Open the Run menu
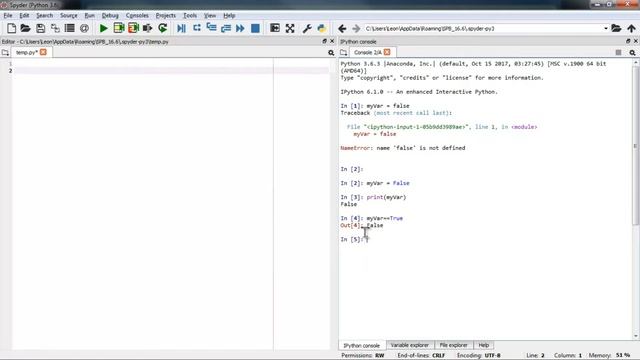 89,16
